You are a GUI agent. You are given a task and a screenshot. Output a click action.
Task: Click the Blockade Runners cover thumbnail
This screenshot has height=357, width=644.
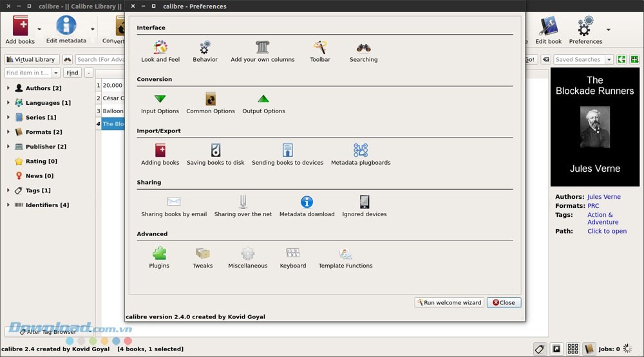[594, 127]
